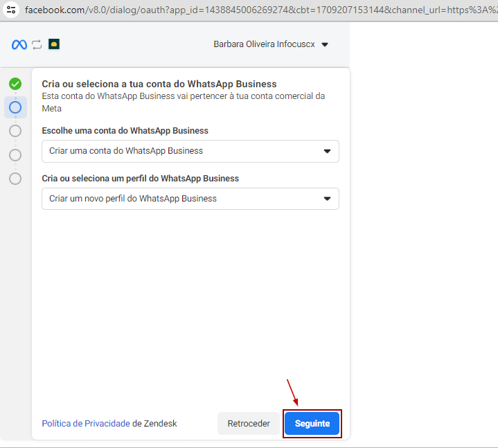The image size is (498, 448).
Task: Expand "Criar um novo perfil do WhatsApp Business" dropdown
Action: 190,199
